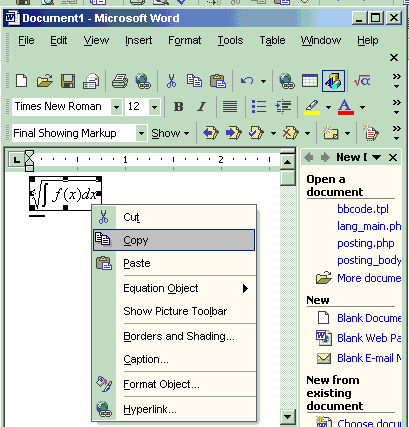Open the font size dropdown arrow
Image resolution: width=409 pixels, height=427 pixels.
point(154,107)
